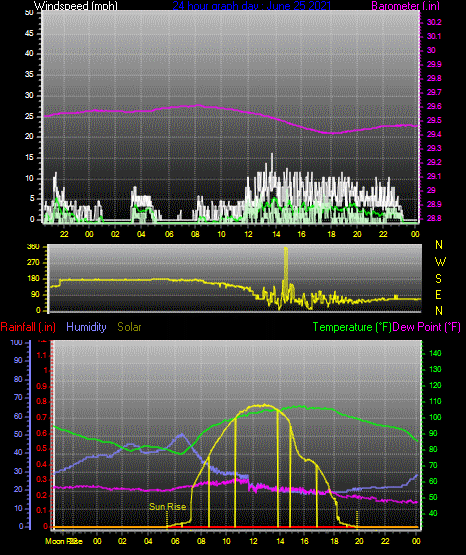Click the 25 value on the windspeed axis
This screenshot has height=555, width=466.
29,116
